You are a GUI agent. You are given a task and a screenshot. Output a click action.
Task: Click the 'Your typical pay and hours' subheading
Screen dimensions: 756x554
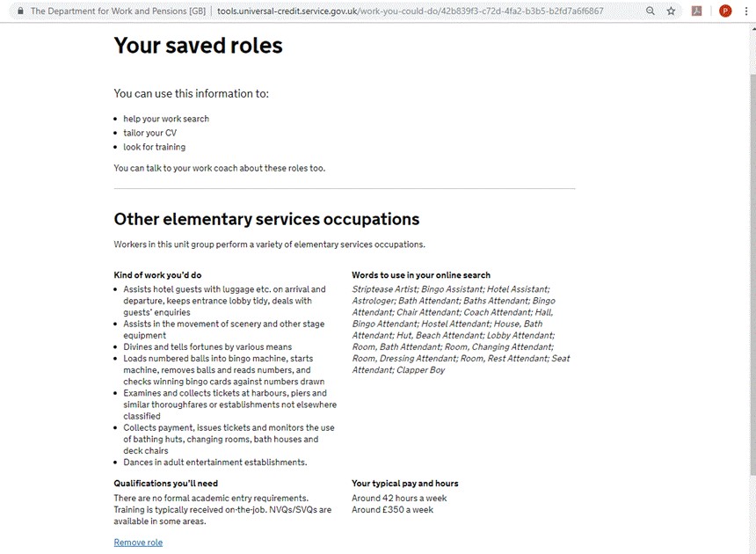point(405,483)
